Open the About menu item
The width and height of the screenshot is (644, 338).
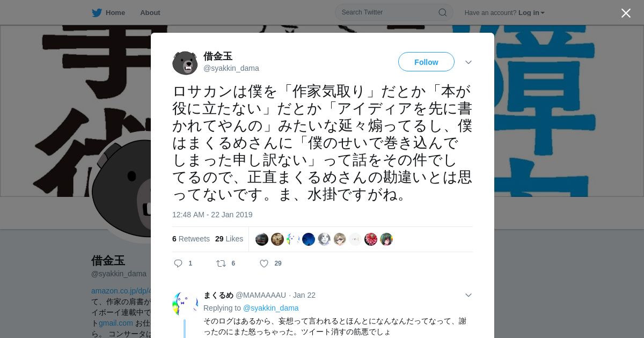point(150,12)
